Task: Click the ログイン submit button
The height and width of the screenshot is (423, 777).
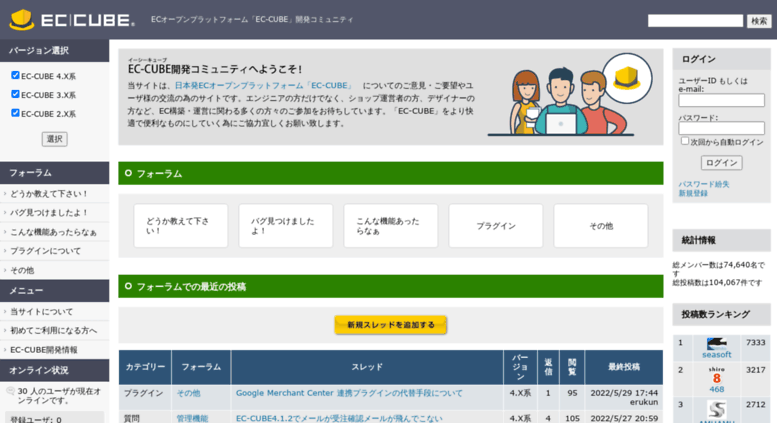Action: tap(722, 162)
